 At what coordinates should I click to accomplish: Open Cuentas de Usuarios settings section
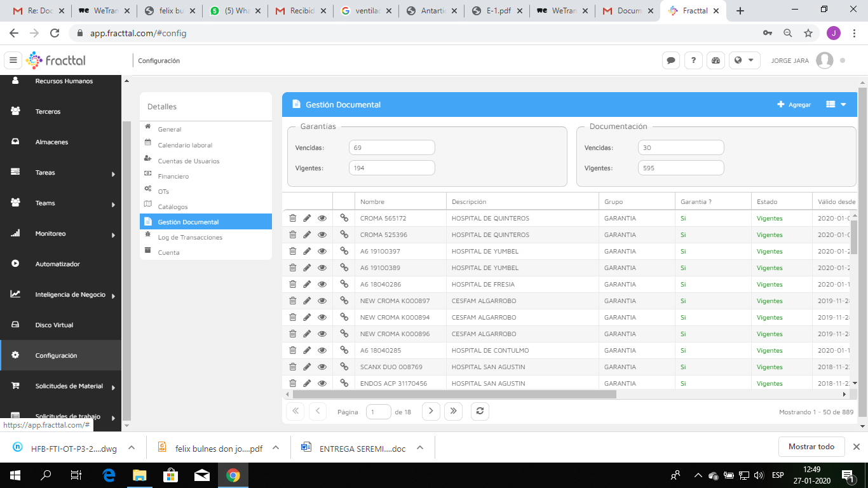(x=188, y=161)
